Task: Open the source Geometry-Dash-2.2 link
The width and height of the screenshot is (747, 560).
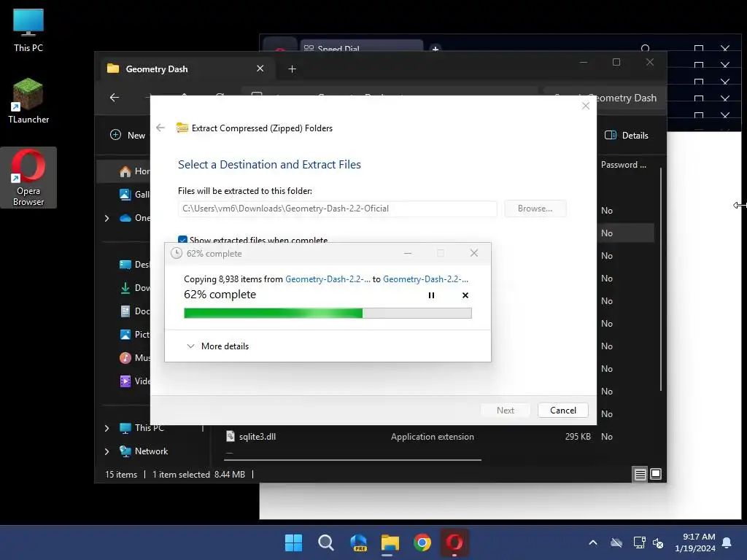Action: click(328, 279)
